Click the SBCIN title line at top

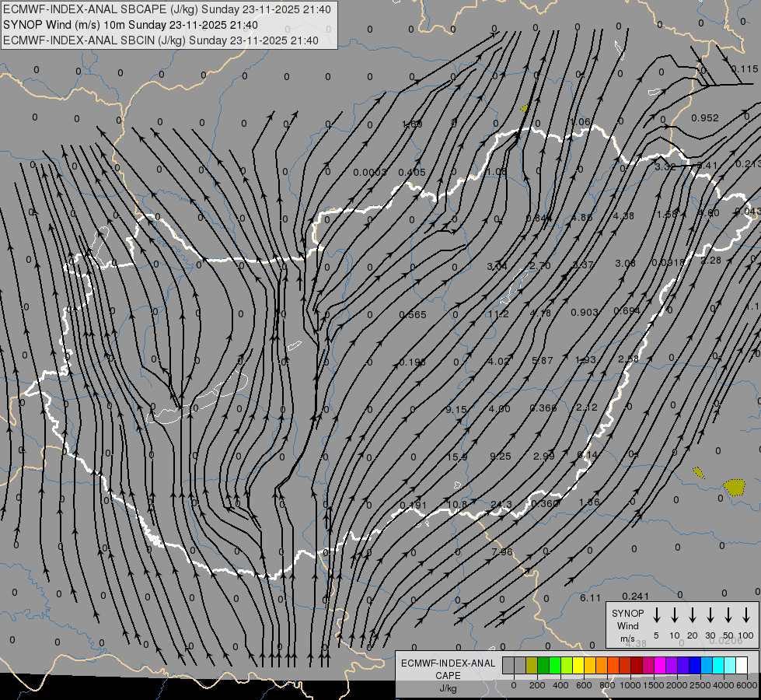pyautogui.click(x=161, y=40)
